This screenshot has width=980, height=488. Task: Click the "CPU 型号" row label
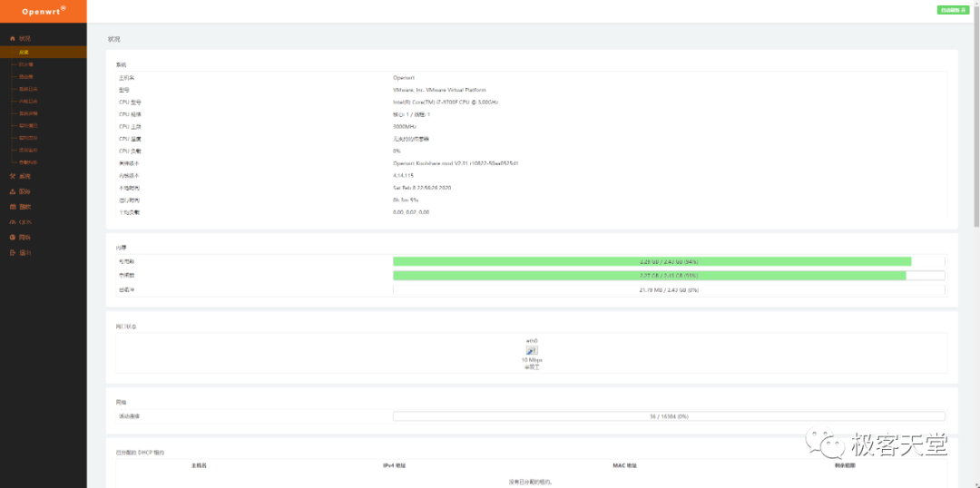130,102
